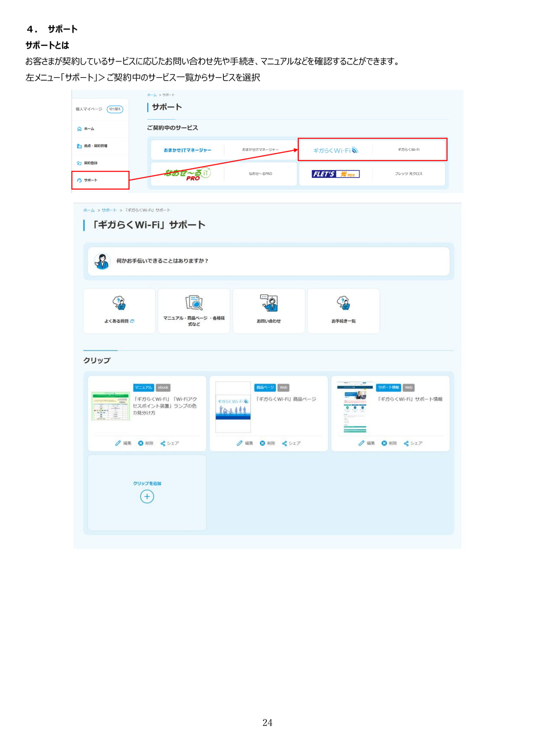Open the 商品ページ clip thumbnail

[x=233, y=407]
